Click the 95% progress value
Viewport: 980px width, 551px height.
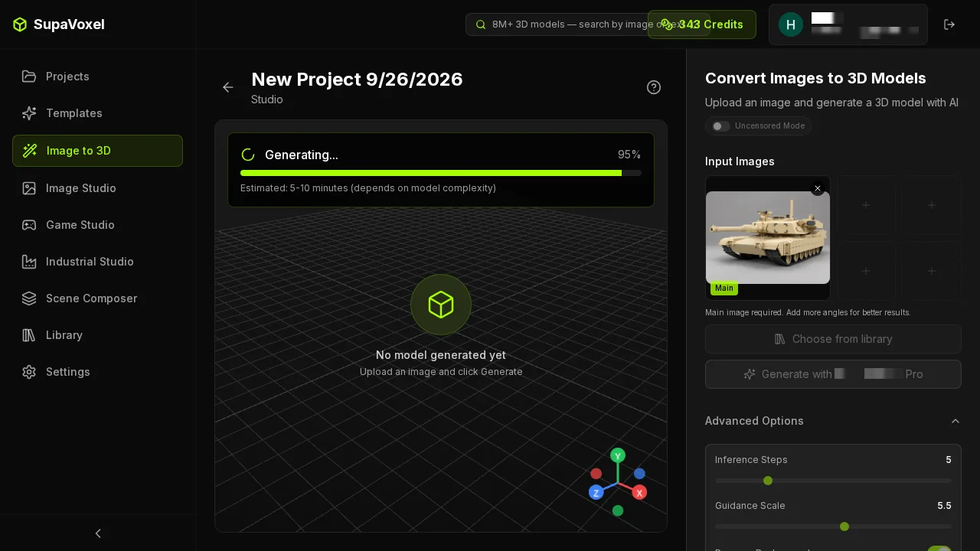(629, 155)
